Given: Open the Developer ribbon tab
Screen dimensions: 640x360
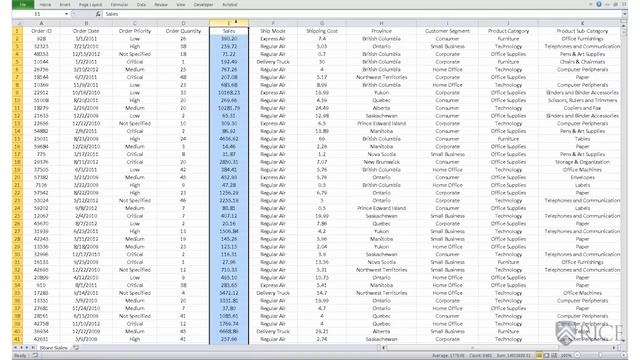Looking at the screenshot, I should coord(203,5).
